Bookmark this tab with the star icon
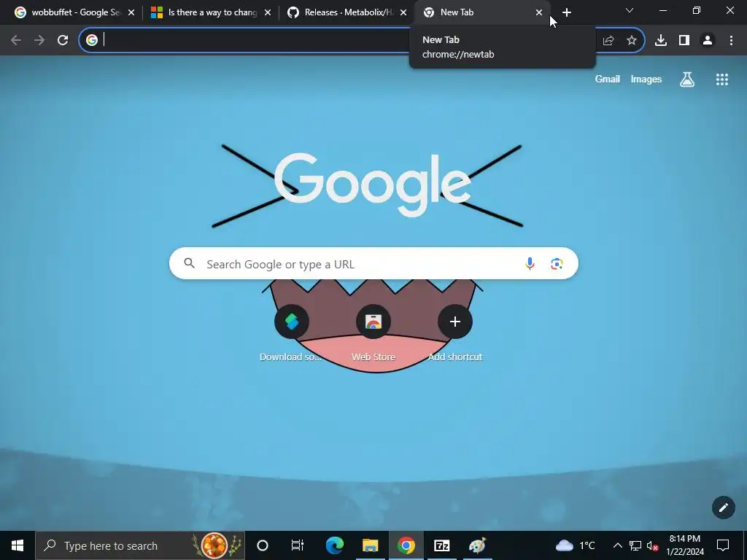 coord(632,41)
